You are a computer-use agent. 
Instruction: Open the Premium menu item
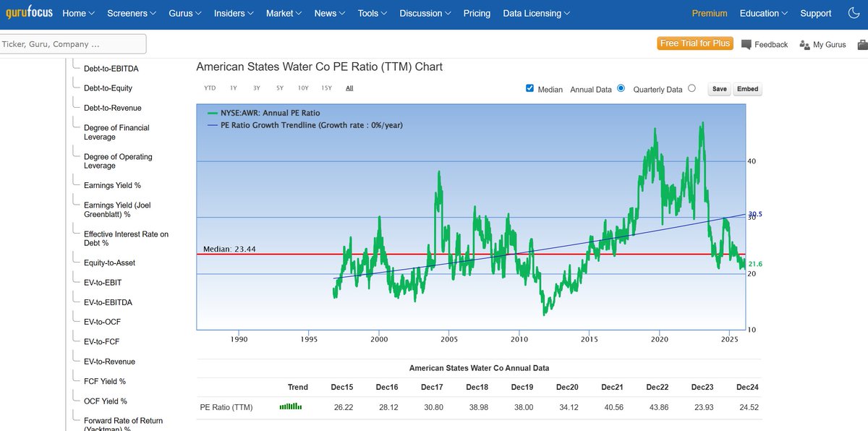(710, 13)
